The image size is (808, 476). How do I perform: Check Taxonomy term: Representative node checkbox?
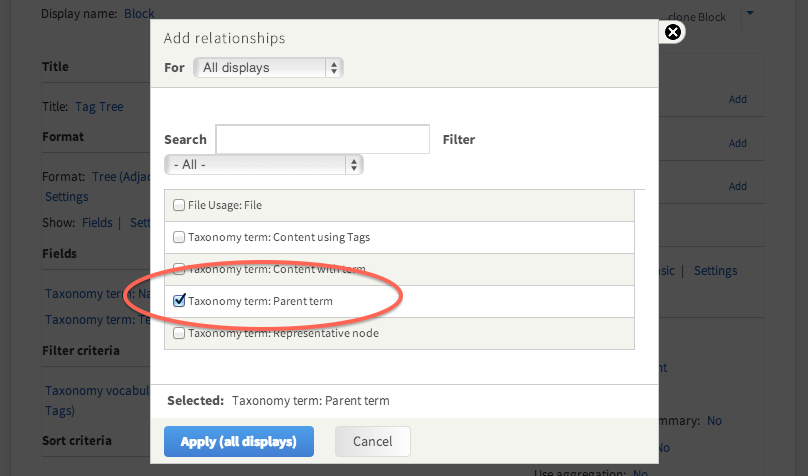click(179, 333)
